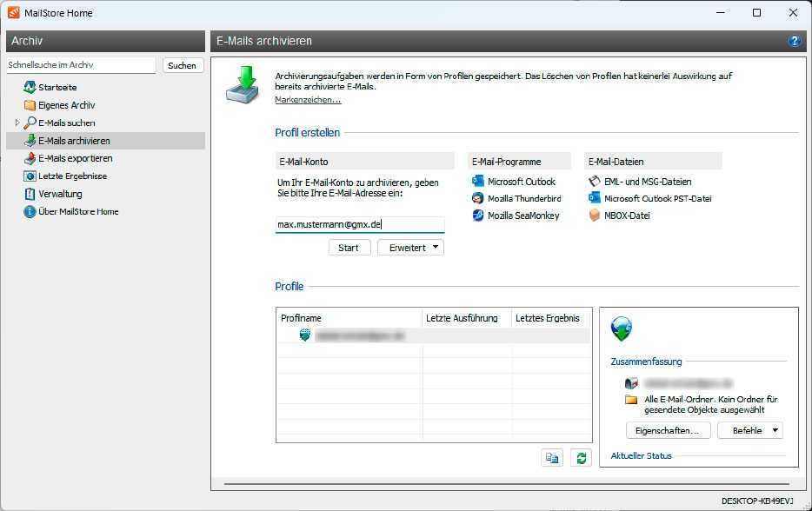This screenshot has width=812, height=511.
Task: Click the Microsoft Outlook program icon
Action: [478, 182]
